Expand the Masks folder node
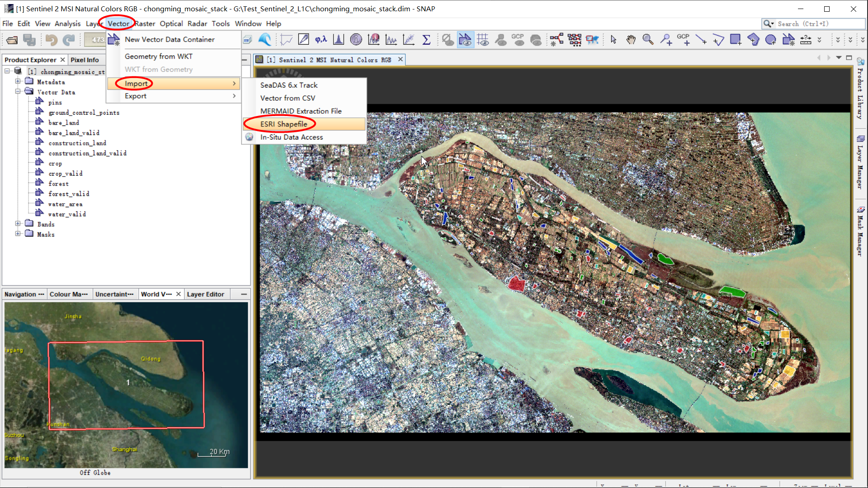 [18, 234]
